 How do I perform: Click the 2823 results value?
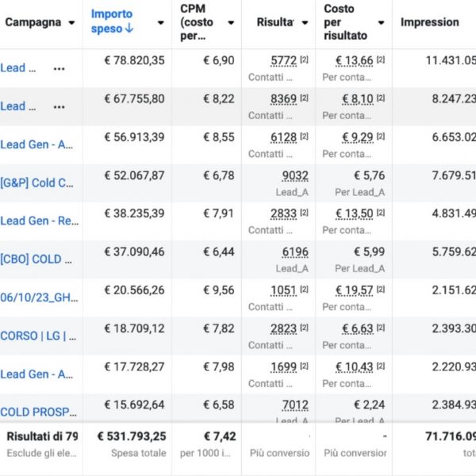283,328
